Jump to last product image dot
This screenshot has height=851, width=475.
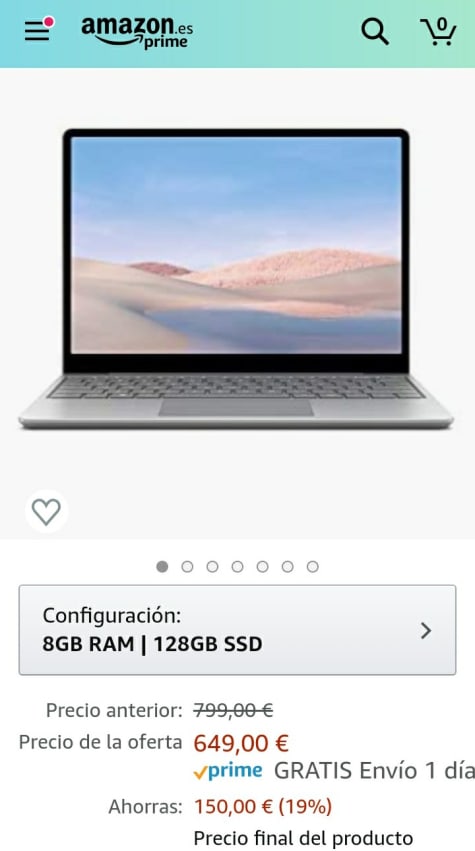[312, 567]
